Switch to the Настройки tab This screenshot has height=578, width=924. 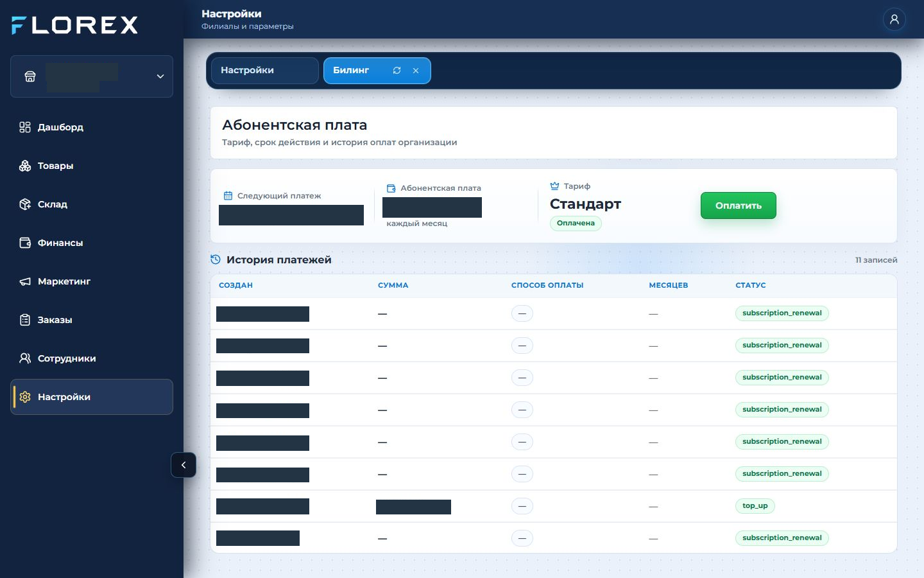click(264, 71)
